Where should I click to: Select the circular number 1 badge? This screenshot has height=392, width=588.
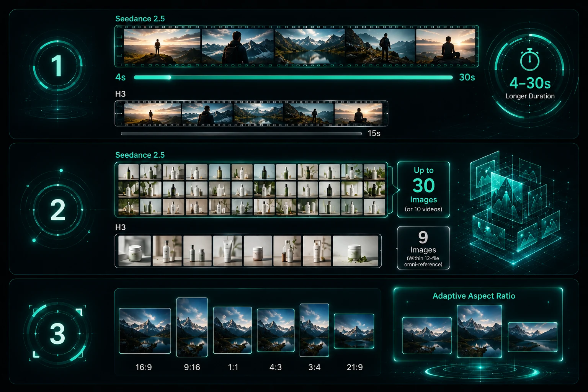[57, 65]
